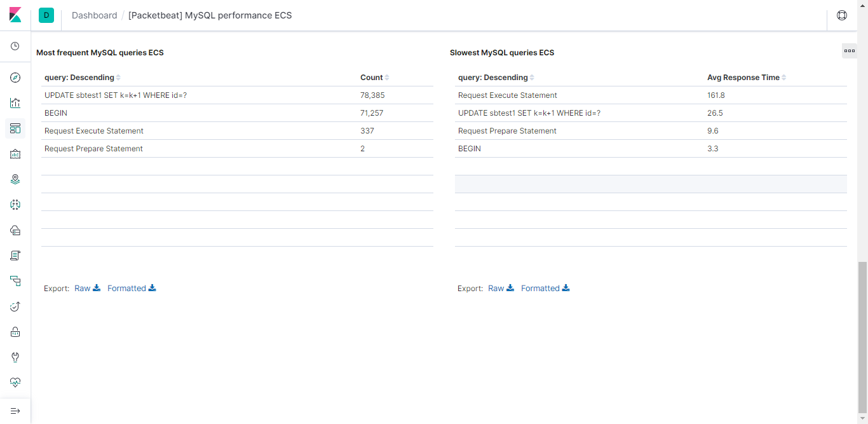Open Stack Monitoring heartbeat icon
The width and height of the screenshot is (868, 424).
tap(15, 383)
